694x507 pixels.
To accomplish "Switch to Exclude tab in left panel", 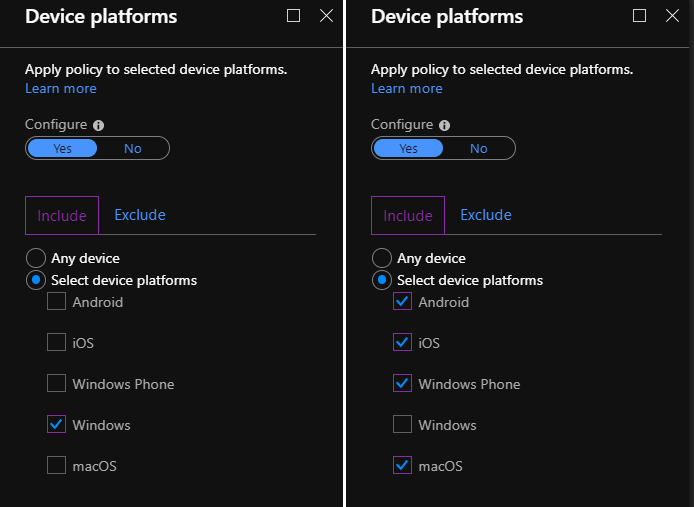I will pos(140,215).
